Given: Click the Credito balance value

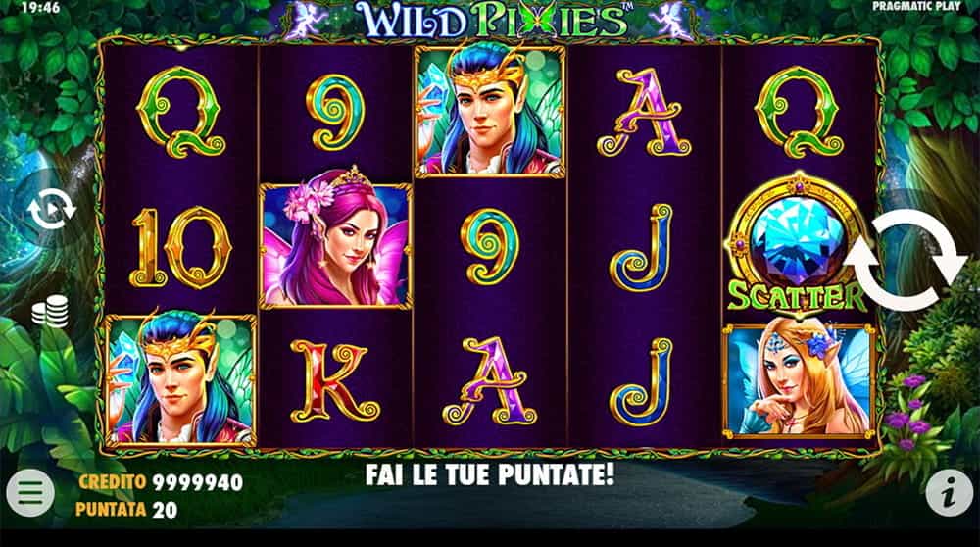Looking at the screenshot, I should click(x=198, y=482).
